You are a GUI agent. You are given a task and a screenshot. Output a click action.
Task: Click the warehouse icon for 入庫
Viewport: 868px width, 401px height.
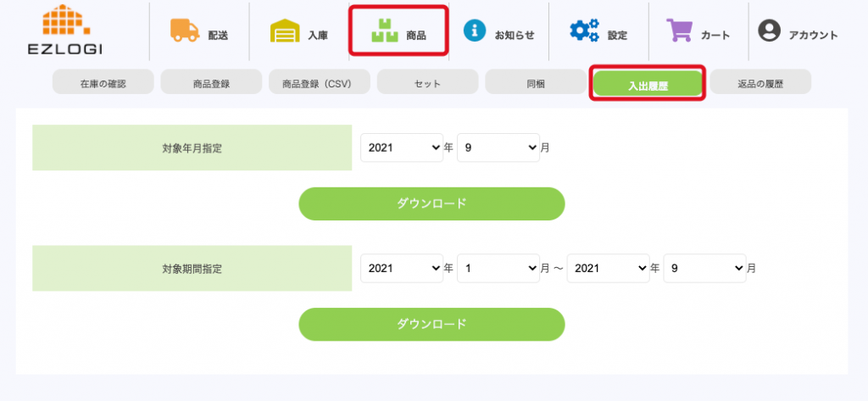pyautogui.click(x=285, y=32)
